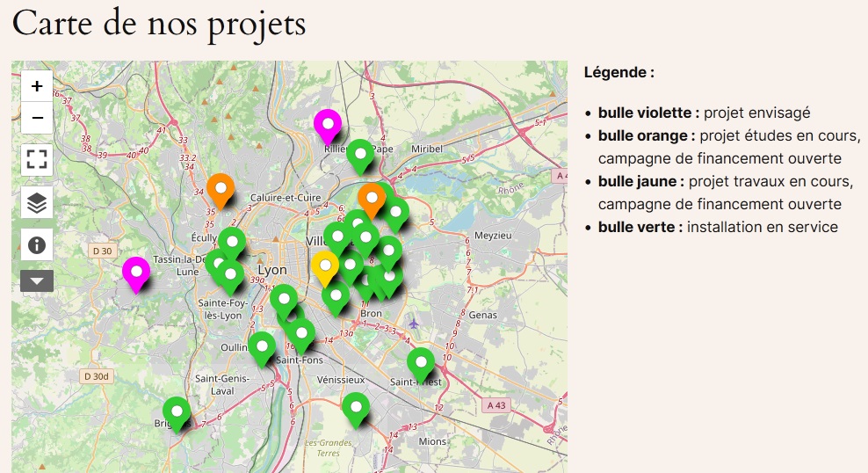Click the Mions town label
The image size is (868, 473).
(432, 441)
